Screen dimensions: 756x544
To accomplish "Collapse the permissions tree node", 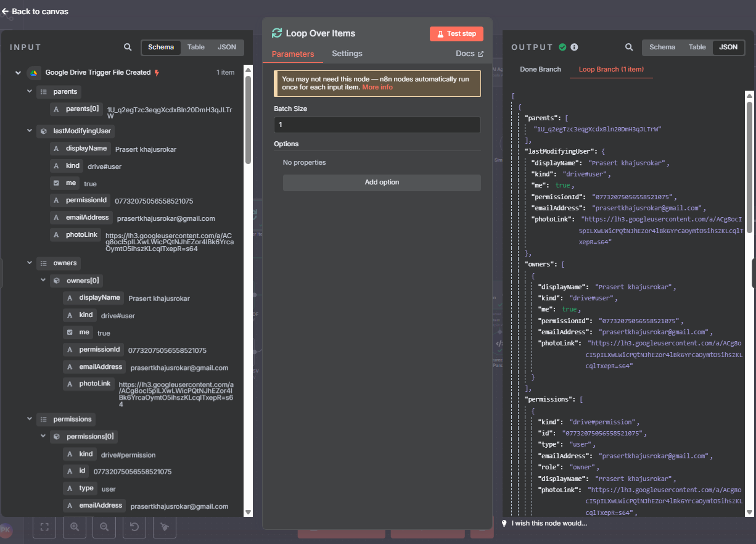I will (x=30, y=419).
